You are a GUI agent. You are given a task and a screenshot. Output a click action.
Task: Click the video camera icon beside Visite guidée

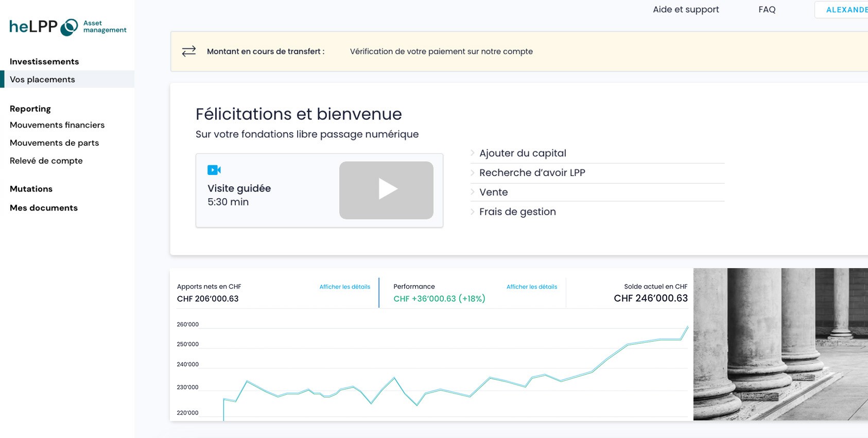[x=214, y=169]
